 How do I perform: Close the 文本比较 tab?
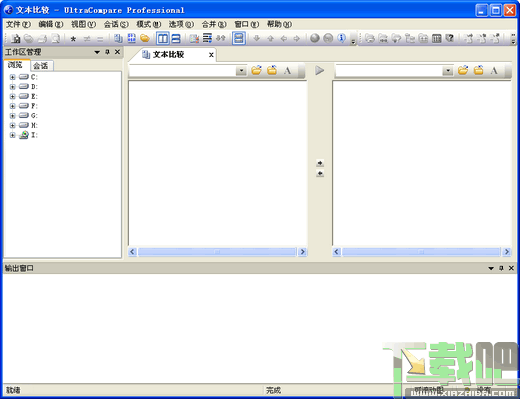pyautogui.click(x=211, y=55)
